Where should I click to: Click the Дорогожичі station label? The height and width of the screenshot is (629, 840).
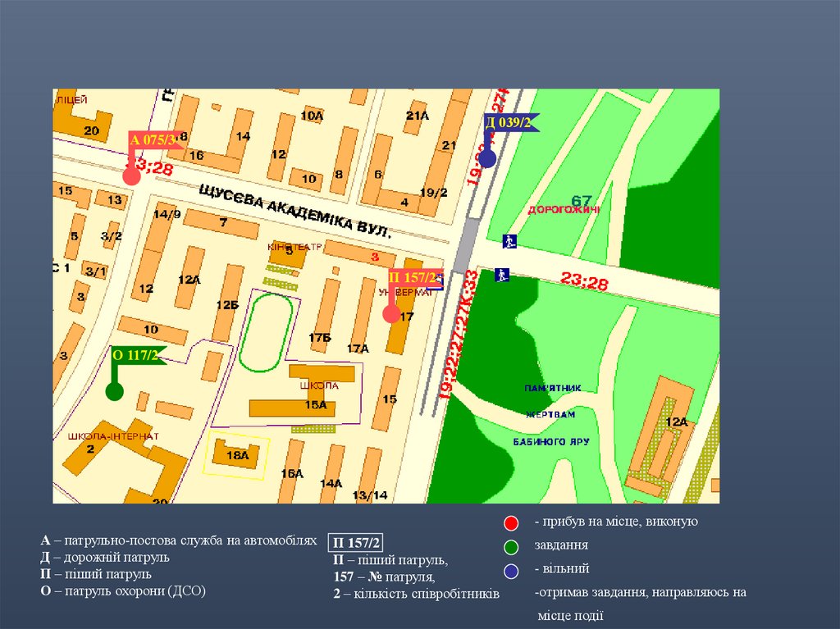tap(564, 210)
